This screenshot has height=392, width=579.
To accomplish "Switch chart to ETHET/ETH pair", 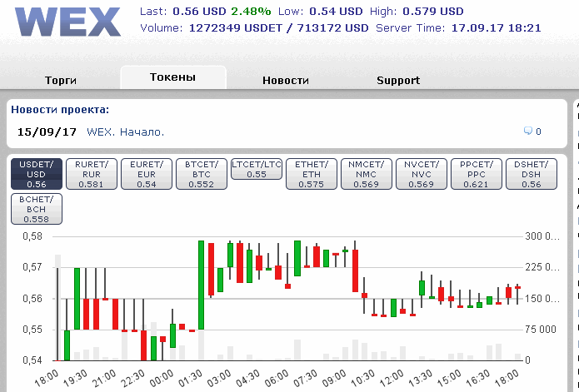I will point(312,174).
